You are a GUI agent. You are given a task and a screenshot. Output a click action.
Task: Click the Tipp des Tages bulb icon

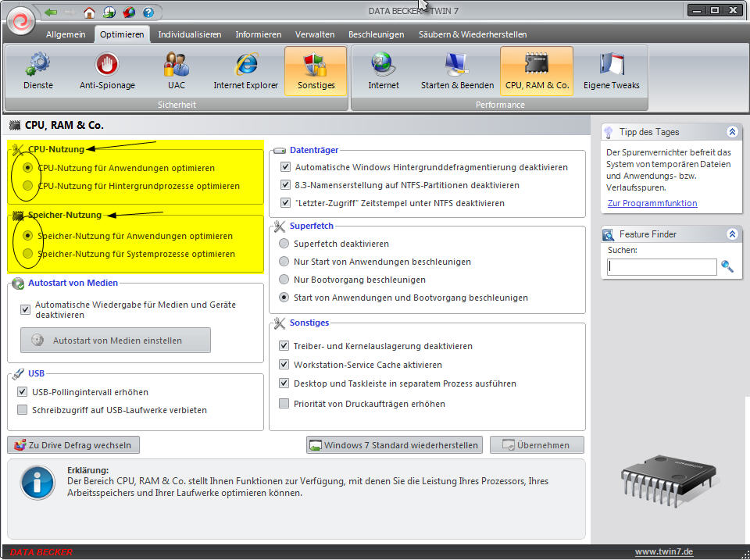click(x=609, y=132)
